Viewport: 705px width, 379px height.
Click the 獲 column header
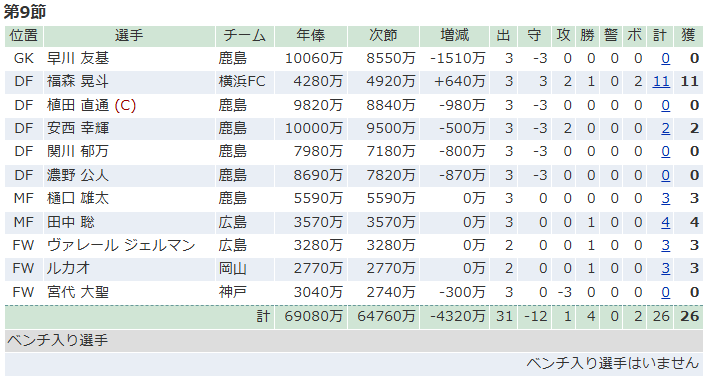pyautogui.click(x=688, y=36)
